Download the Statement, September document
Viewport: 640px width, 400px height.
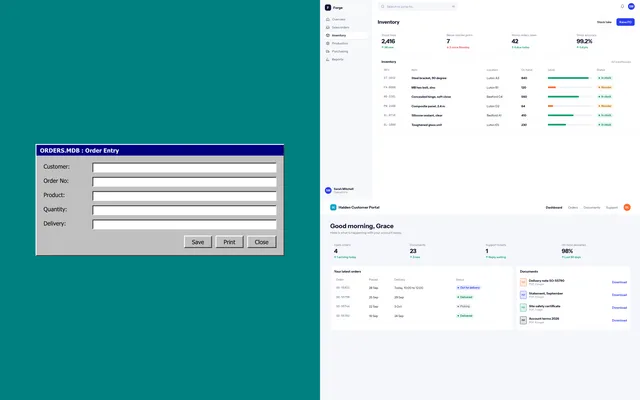[x=619, y=295]
